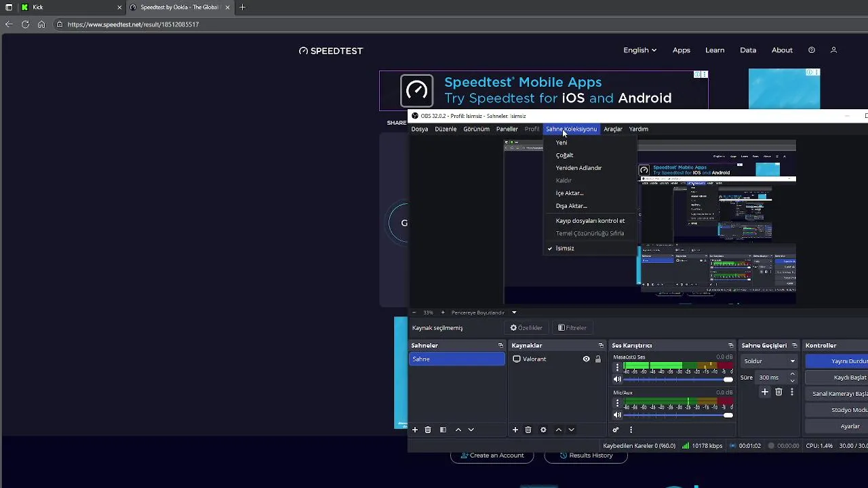Move source up in Kaynaklar panel
868x488 pixels.
[559, 430]
